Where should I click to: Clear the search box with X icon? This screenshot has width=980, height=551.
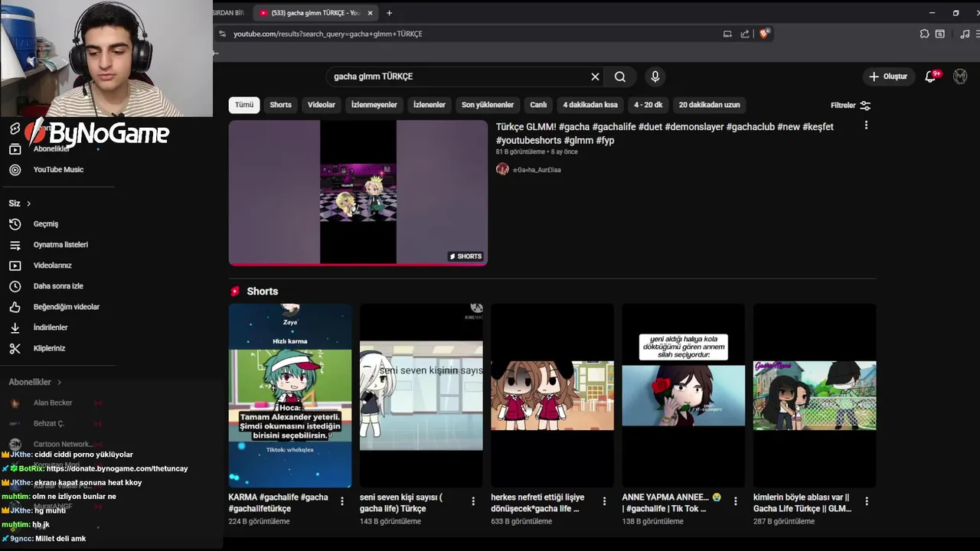pos(595,77)
